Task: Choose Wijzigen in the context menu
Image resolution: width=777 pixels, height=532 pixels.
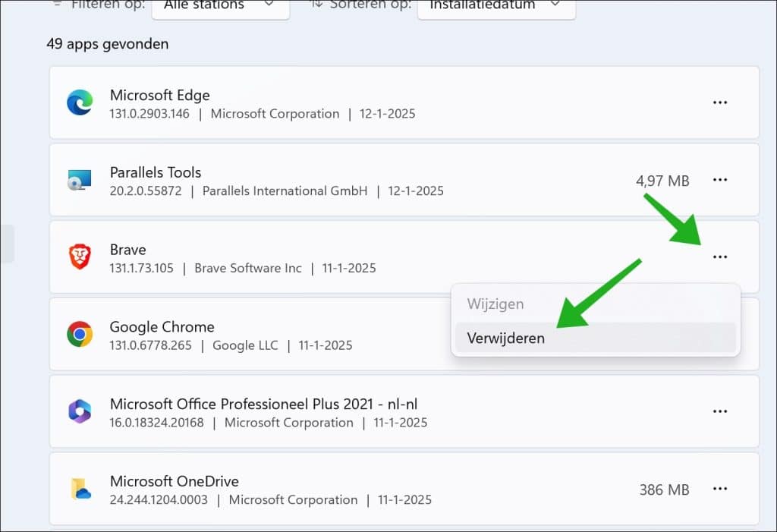Action: (x=595, y=304)
